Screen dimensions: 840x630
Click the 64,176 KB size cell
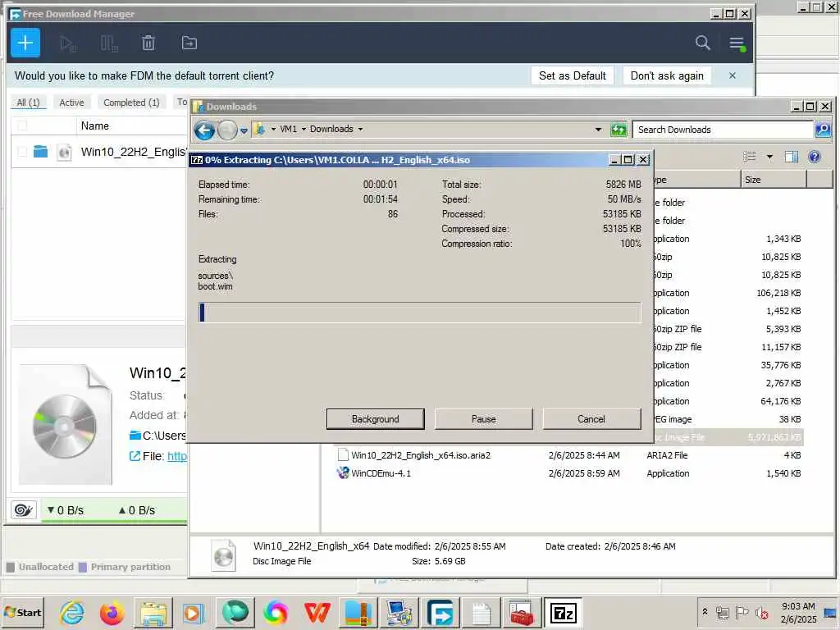[x=781, y=401]
